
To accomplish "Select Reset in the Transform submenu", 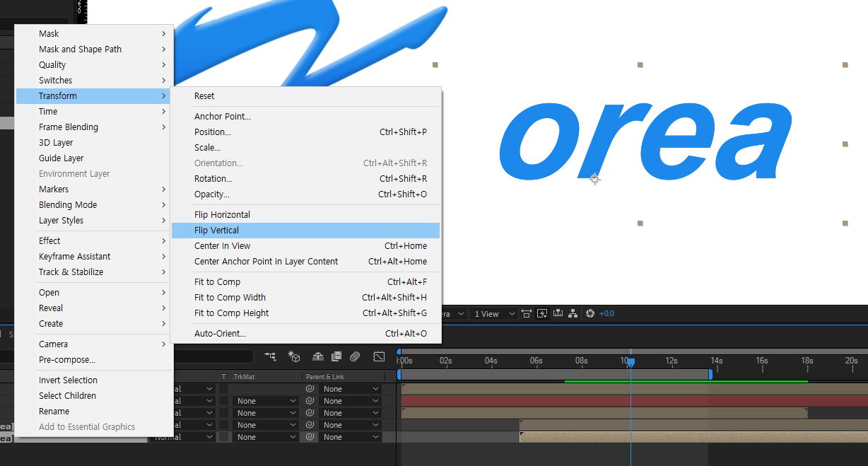I will 305,95.
